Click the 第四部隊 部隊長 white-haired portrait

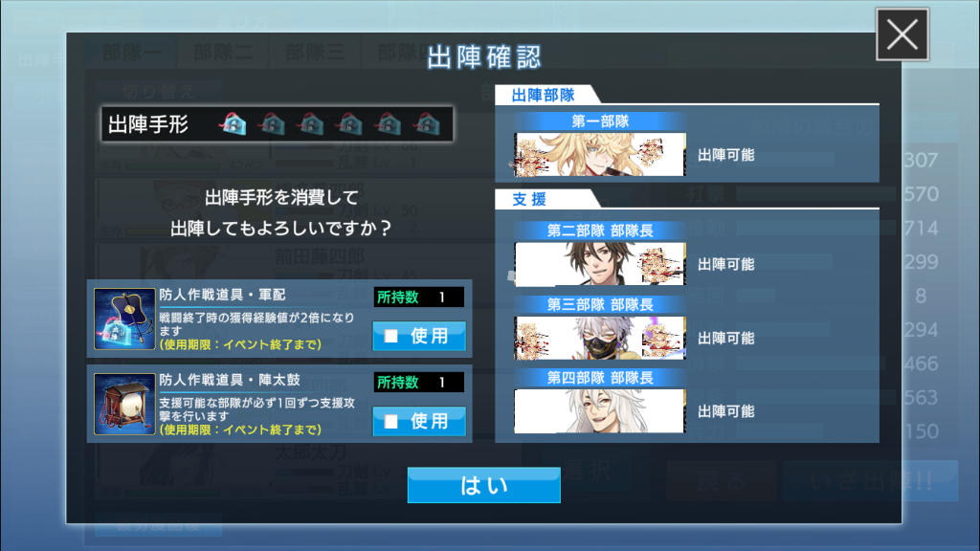point(600,411)
